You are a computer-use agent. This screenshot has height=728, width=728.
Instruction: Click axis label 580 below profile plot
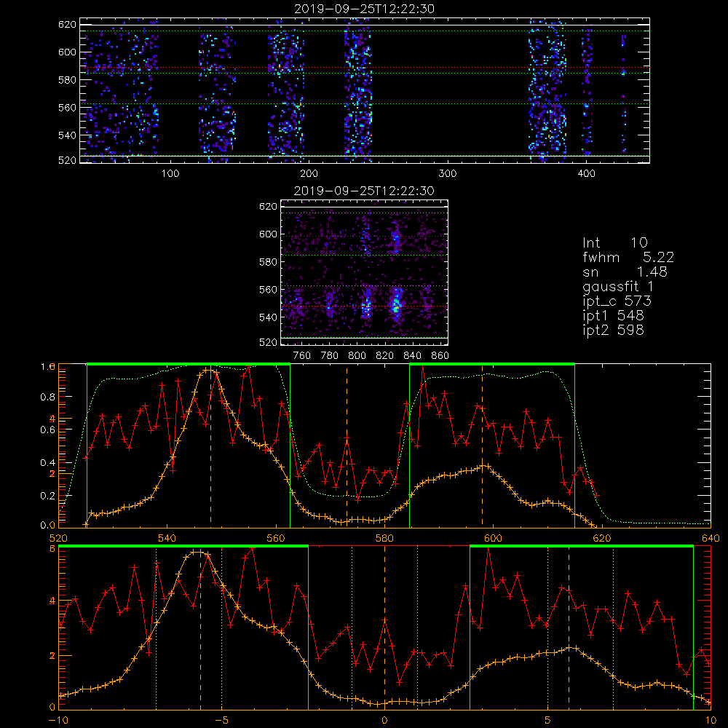click(x=384, y=538)
